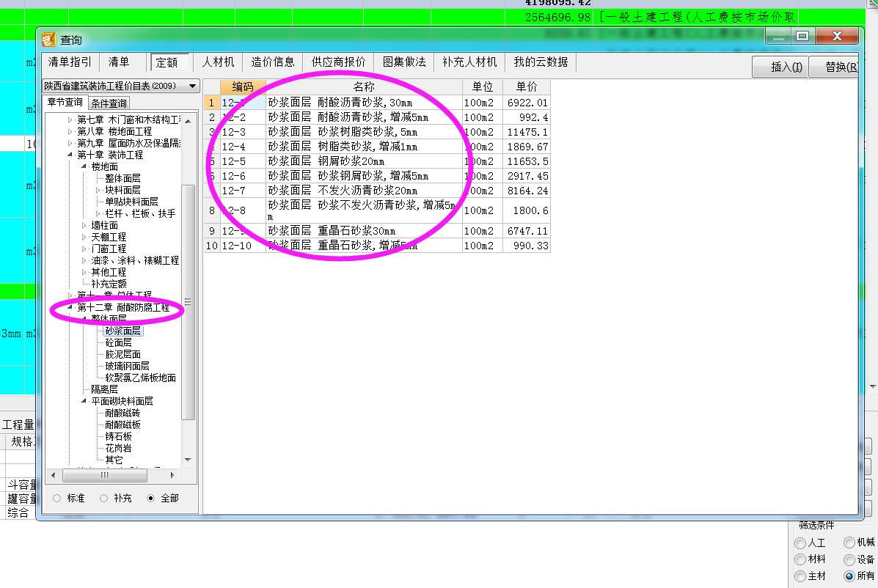Select the 人工 filter radio button
The height and width of the screenshot is (588, 878).
tap(800, 543)
